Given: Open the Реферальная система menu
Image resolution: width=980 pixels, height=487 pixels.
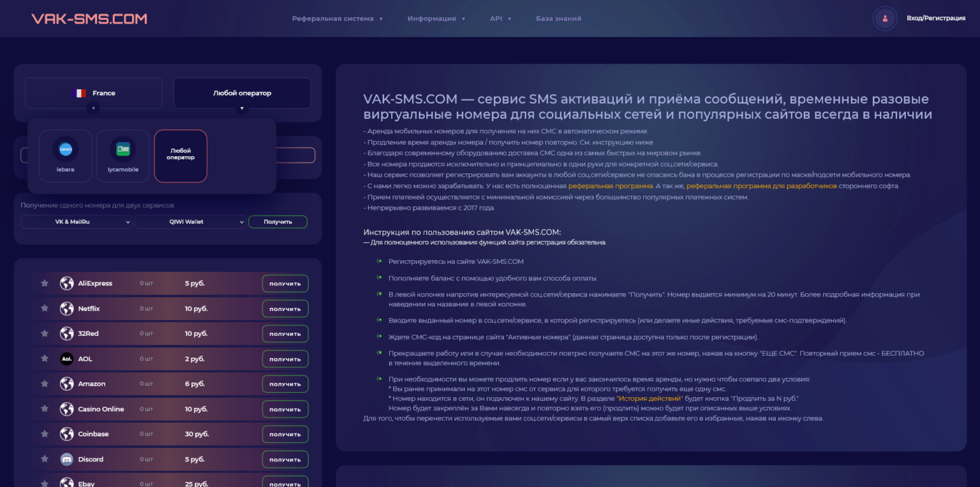Looking at the screenshot, I should tap(338, 18).
